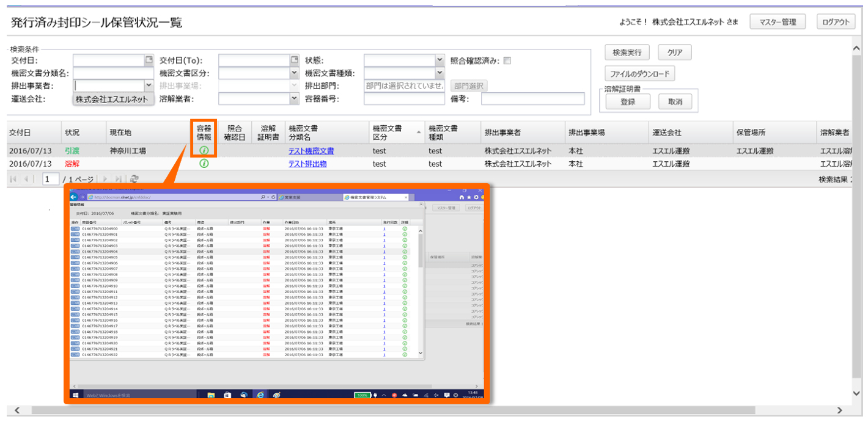Click the マスター管理 button
This screenshot has width=868, height=422.
778,22
